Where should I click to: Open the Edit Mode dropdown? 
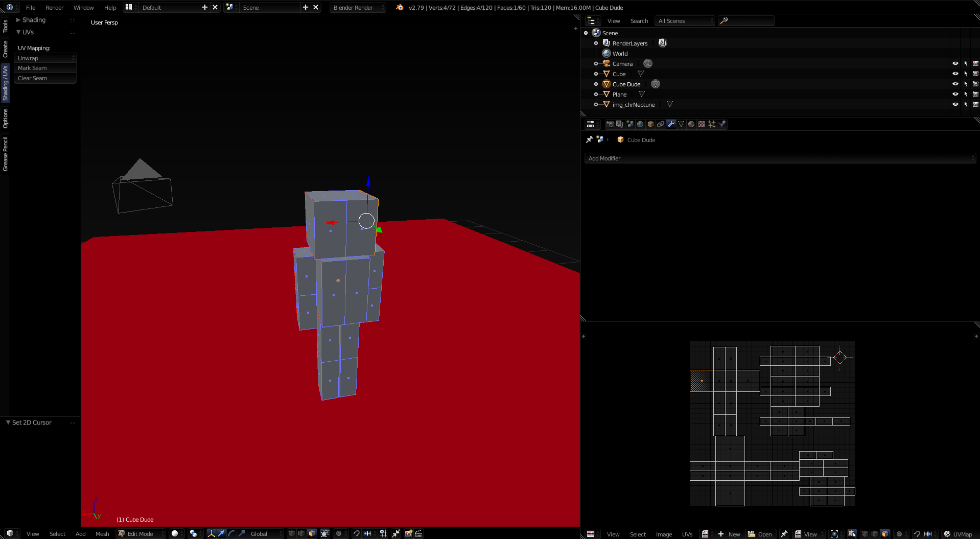point(141,533)
